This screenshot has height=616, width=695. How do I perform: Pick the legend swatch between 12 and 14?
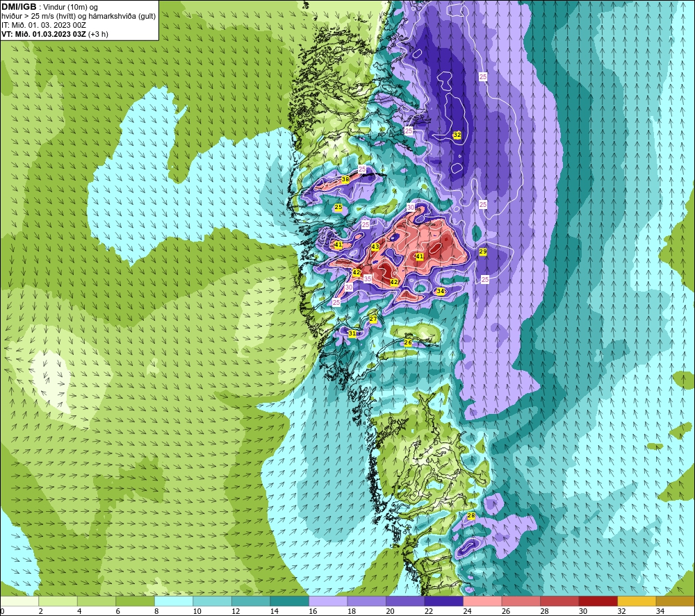pyautogui.click(x=251, y=601)
